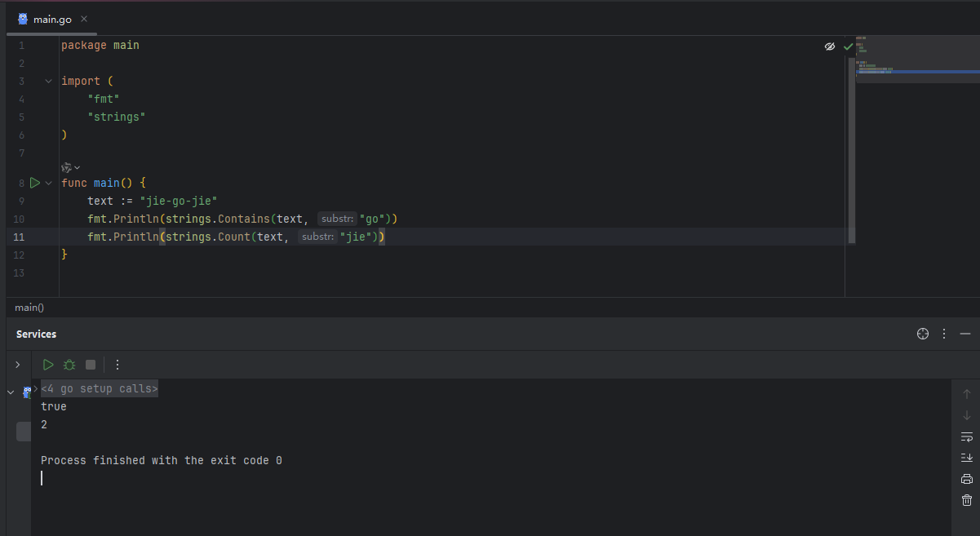Minimize the Services panel
This screenshot has width=980, height=536.
[x=965, y=334]
